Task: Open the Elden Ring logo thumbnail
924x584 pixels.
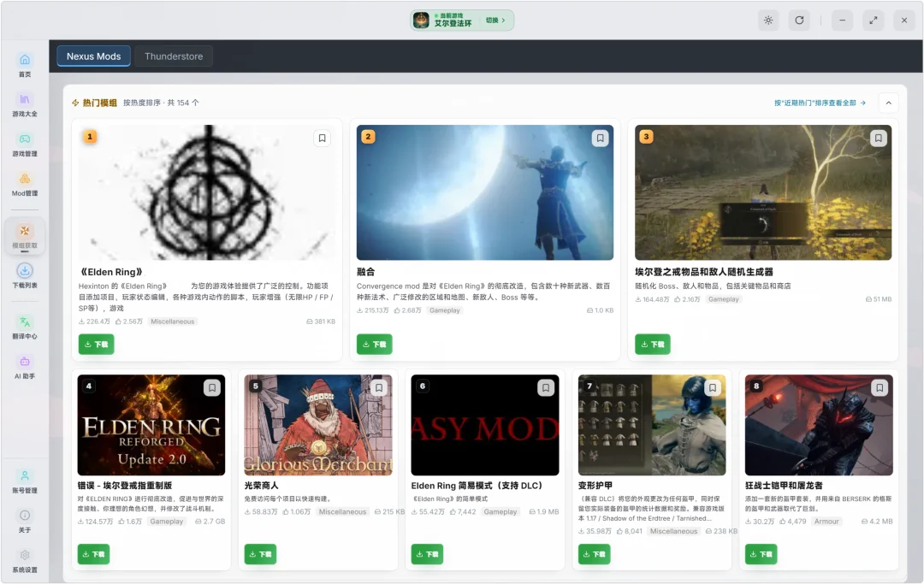Action: pos(207,192)
